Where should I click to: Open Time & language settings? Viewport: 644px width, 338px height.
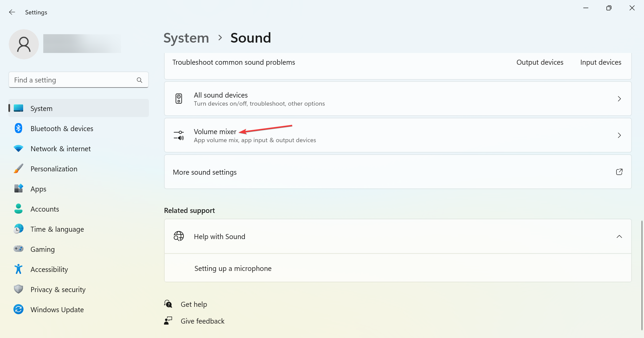[78, 229]
